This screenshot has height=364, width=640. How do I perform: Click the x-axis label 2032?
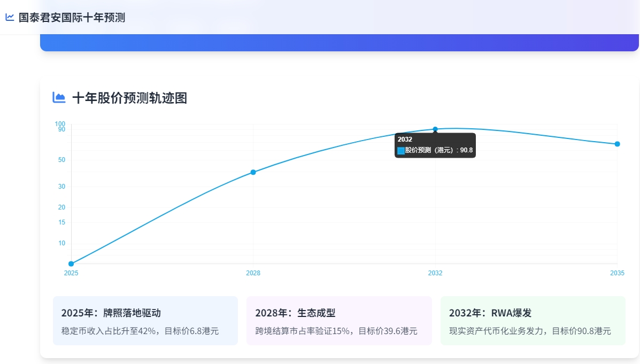pos(435,273)
